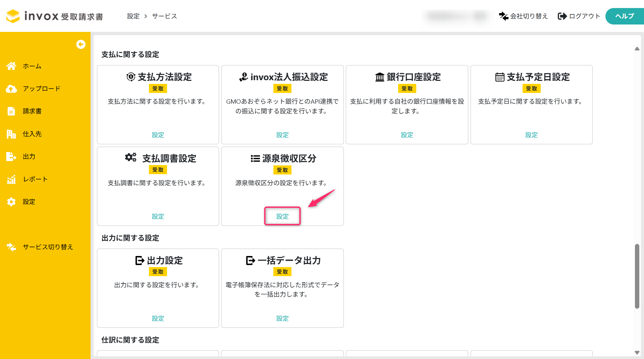Click ログアウト in the top bar

[579, 16]
